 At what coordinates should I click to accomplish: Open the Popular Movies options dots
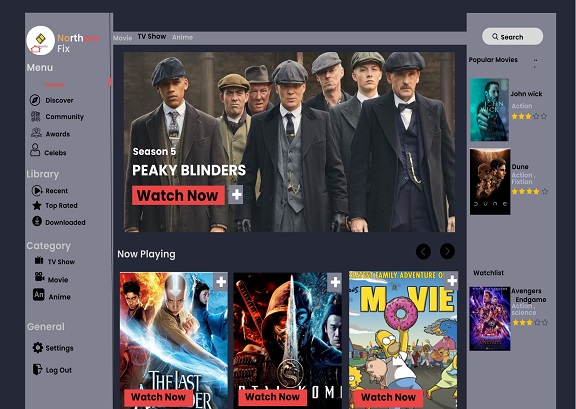[x=535, y=63]
